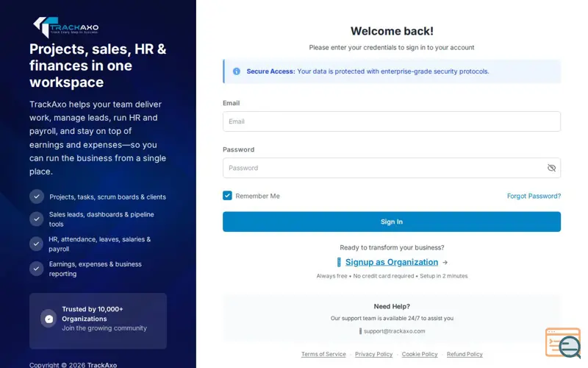Click the TrackAxo logo
The width and height of the screenshot is (588, 368).
click(65, 27)
